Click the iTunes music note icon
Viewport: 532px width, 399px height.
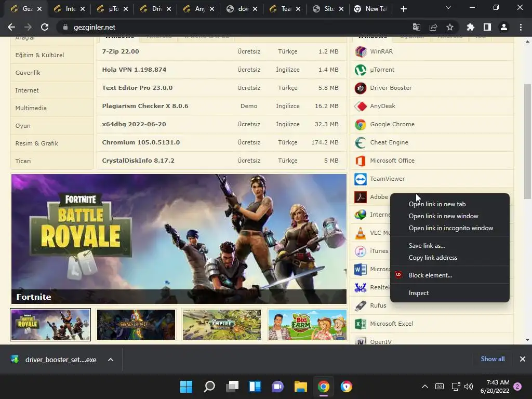coord(361,251)
